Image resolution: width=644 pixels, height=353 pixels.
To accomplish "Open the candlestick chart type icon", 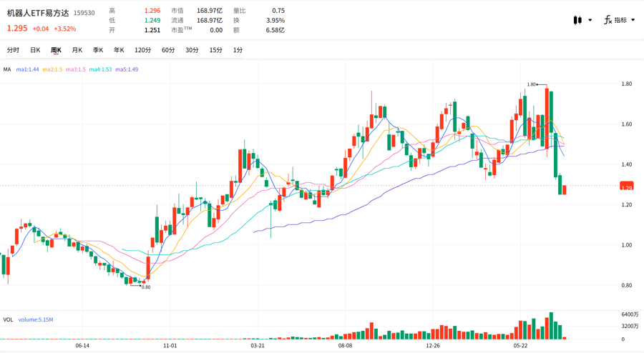I will [577, 20].
